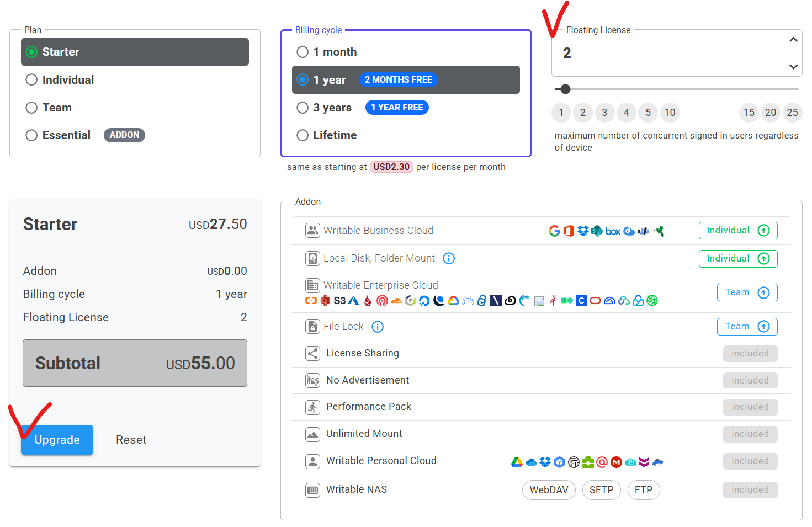Screen dimensions: 812x527
Task: Click the Performance Pack runner icon
Action: tap(312, 407)
